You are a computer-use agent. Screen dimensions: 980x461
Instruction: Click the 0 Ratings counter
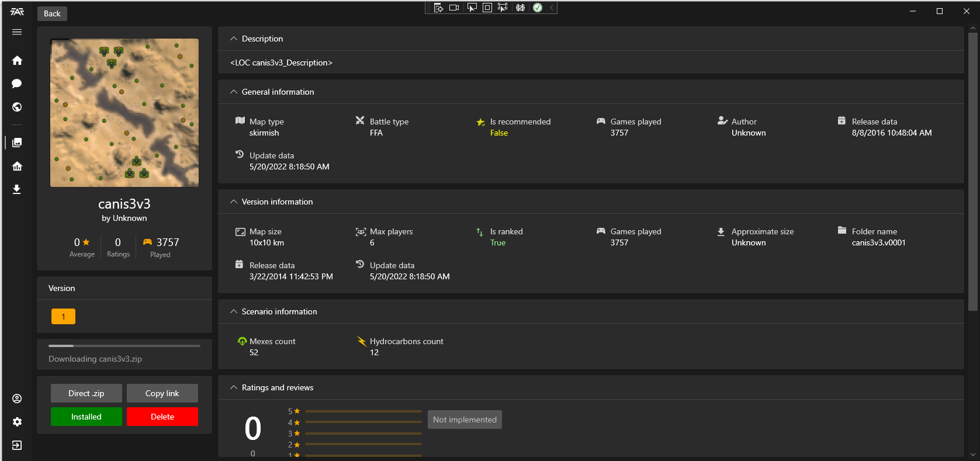pyautogui.click(x=118, y=247)
